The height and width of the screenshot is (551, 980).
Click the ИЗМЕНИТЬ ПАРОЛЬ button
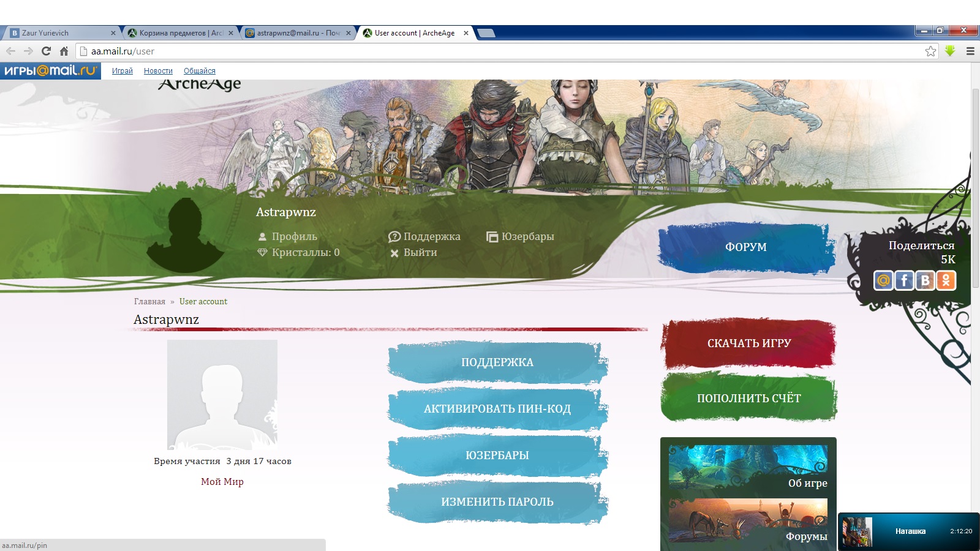[x=497, y=502]
